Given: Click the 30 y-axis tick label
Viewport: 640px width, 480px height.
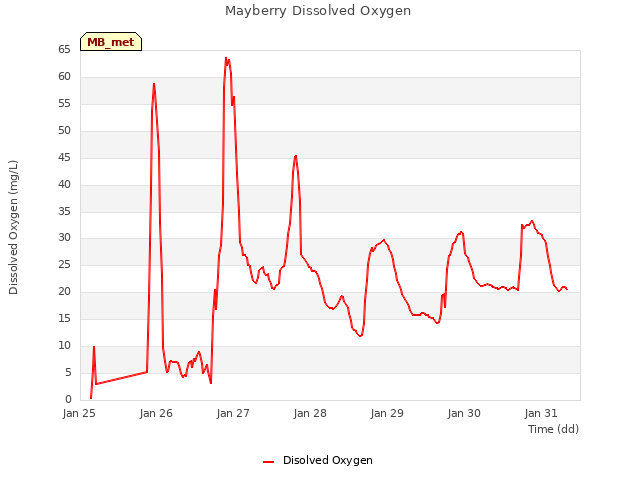Looking at the screenshot, I should point(64,237).
